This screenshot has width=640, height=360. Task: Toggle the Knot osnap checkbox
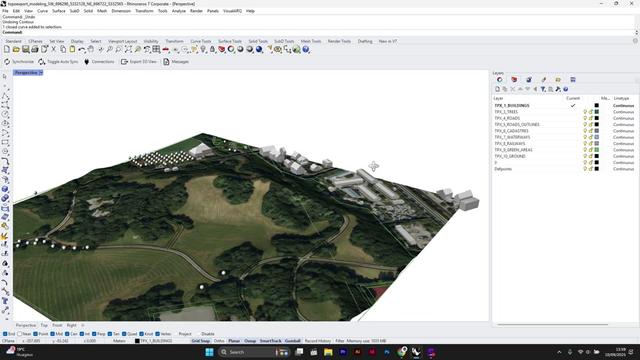[141, 334]
